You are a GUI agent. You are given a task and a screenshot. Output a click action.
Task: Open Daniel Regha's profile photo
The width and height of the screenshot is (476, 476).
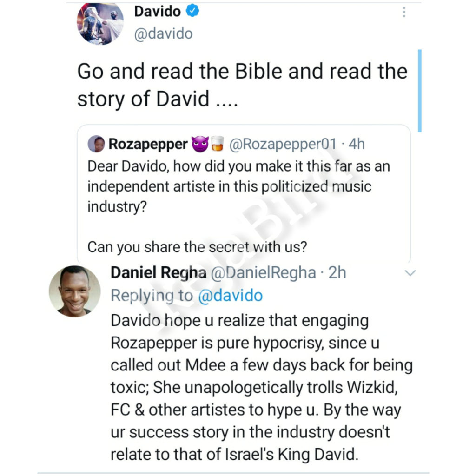point(75,291)
